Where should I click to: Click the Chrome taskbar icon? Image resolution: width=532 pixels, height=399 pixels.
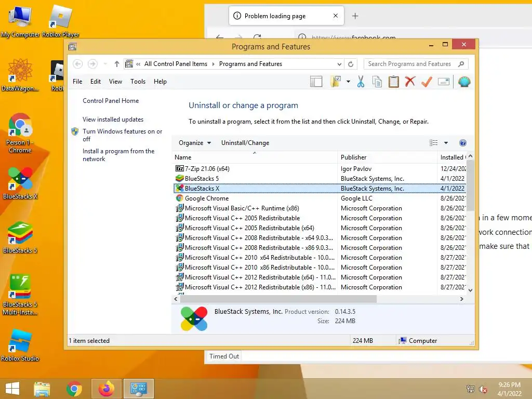(74, 389)
